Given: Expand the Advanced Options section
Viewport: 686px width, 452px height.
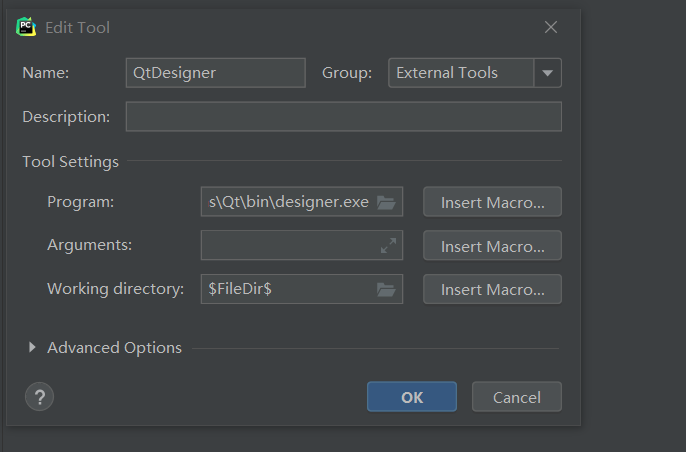Looking at the screenshot, I should [x=32, y=348].
